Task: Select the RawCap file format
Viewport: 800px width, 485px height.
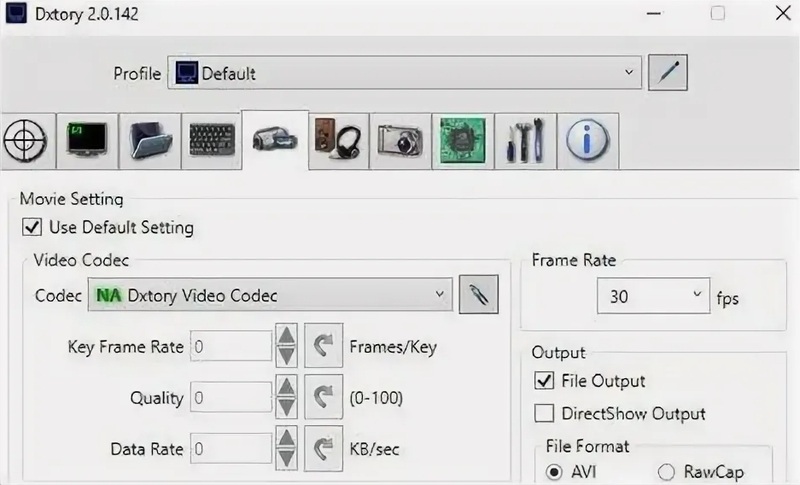Action: tap(667, 472)
